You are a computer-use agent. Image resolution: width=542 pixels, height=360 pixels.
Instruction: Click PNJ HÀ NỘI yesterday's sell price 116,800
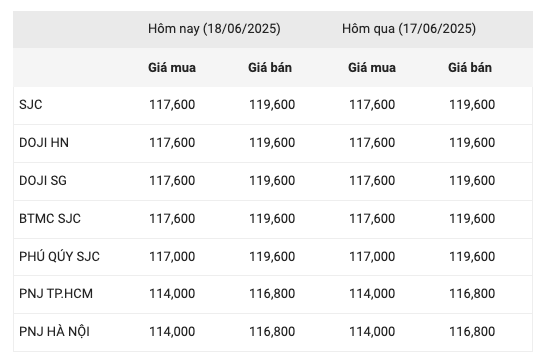[472, 332]
